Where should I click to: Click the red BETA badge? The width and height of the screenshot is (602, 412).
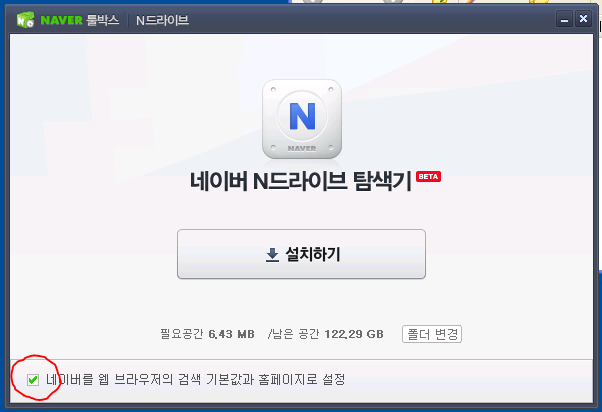click(x=428, y=177)
